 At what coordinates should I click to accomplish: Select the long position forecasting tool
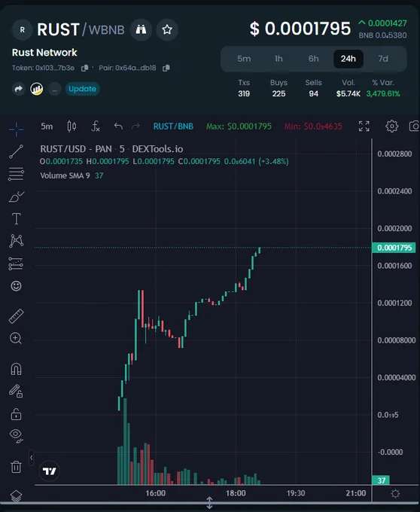[16, 264]
